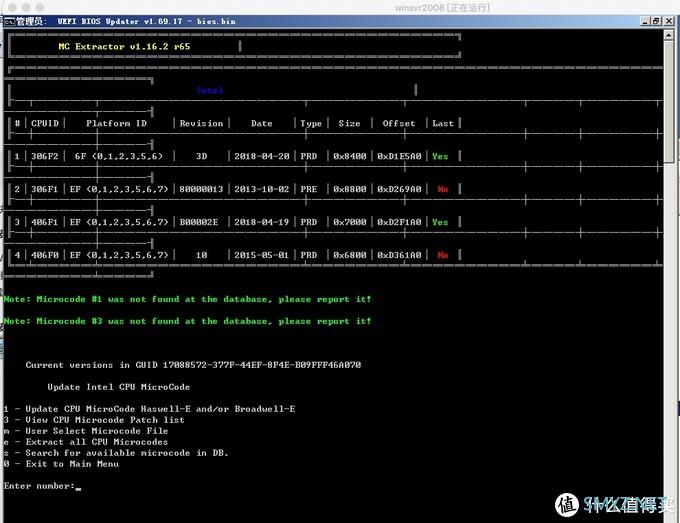Restore down the UEFI BIOS Updater console window

[655, 21]
